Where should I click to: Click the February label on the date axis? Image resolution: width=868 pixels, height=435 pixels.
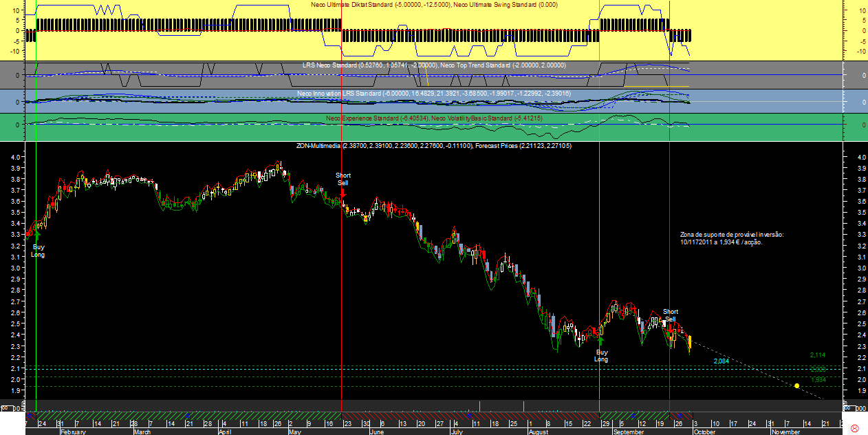(x=73, y=432)
